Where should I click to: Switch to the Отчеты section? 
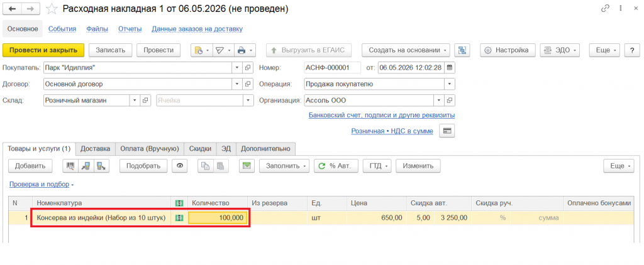coord(130,29)
